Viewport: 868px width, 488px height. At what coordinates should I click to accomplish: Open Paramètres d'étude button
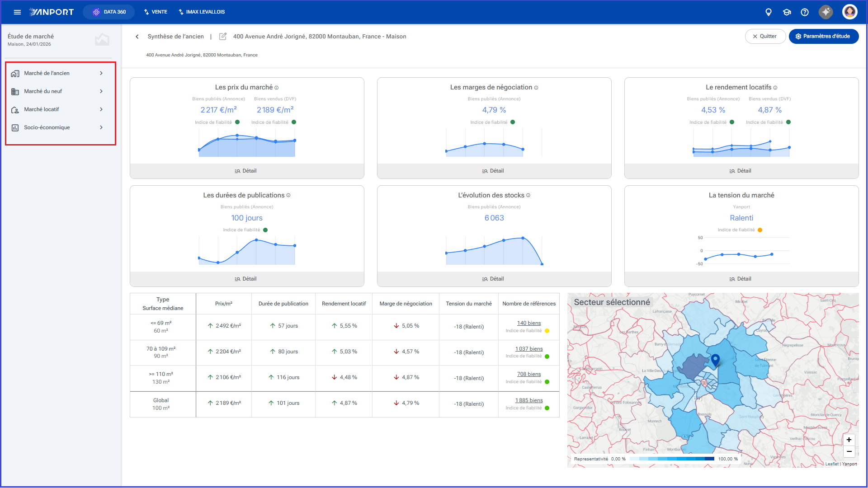click(x=823, y=37)
